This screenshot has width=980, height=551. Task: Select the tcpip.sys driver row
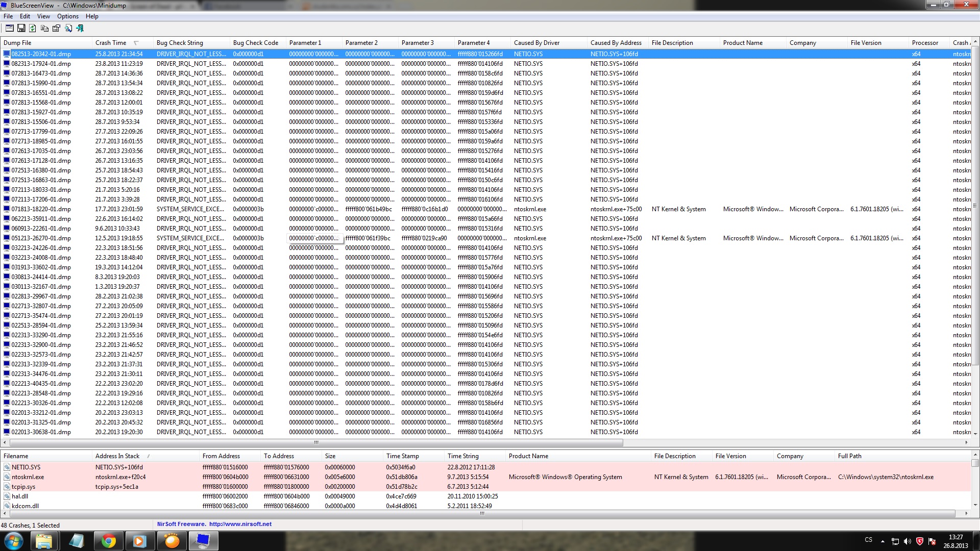[23, 487]
